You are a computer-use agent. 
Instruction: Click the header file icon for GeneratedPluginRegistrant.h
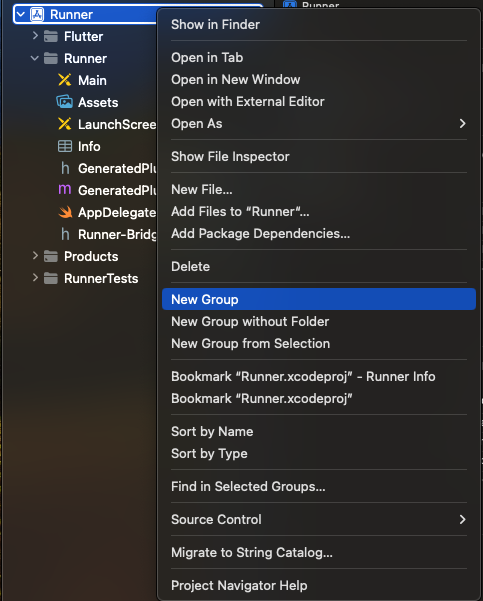(x=65, y=168)
